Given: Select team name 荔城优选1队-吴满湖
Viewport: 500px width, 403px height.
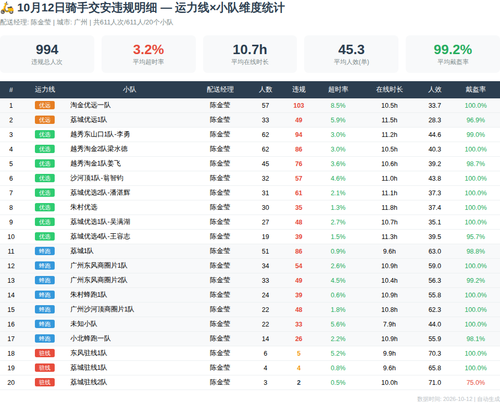Looking at the screenshot, I should 100,222.
